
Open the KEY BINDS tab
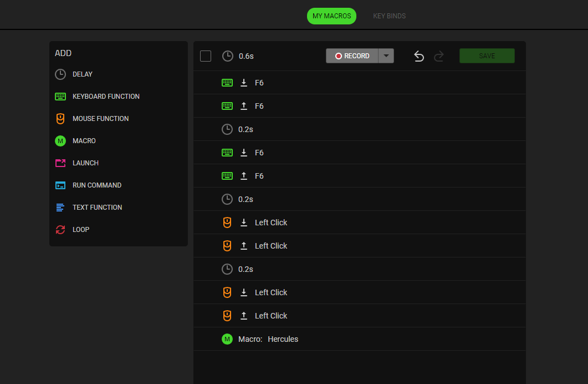[389, 16]
